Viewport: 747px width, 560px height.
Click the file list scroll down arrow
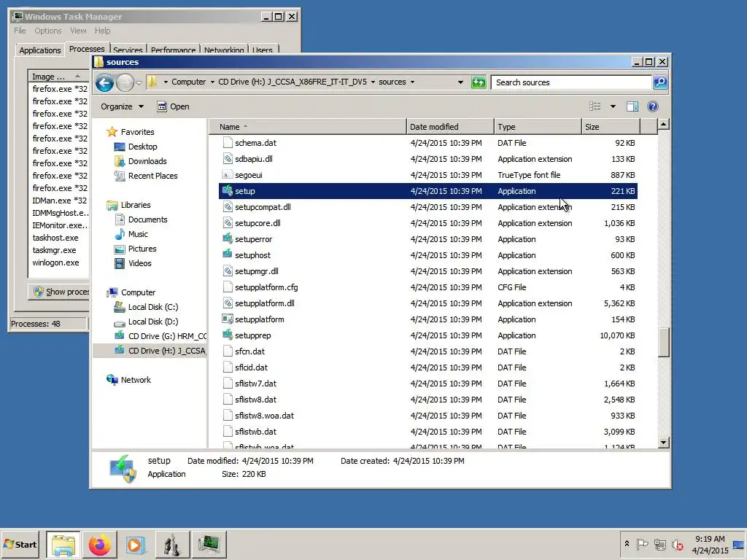pyautogui.click(x=664, y=443)
